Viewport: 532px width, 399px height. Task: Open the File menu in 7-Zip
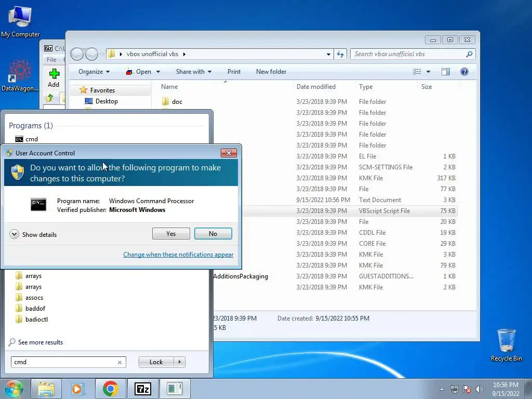[x=51, y=59]
